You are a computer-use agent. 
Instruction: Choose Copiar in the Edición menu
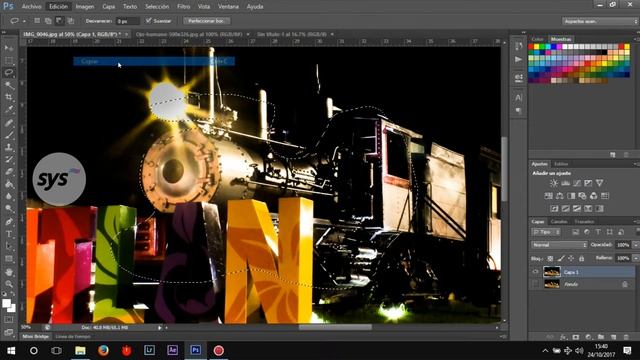(154, 61)
